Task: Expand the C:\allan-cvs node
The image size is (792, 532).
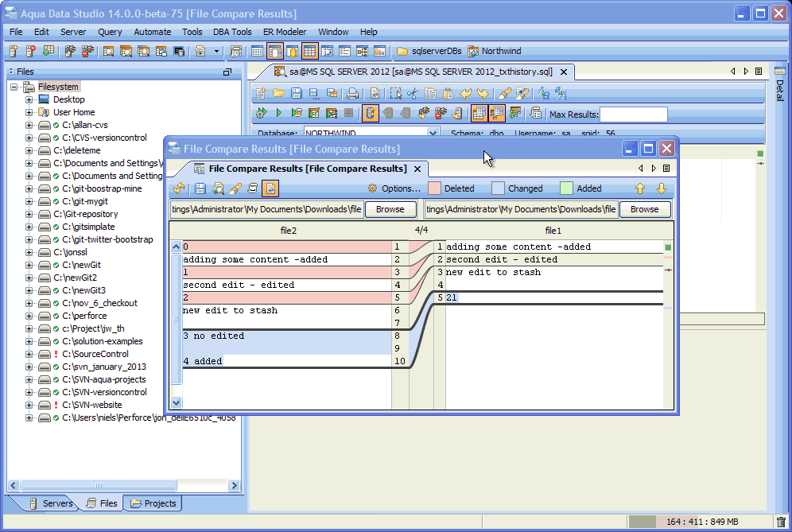Action: pyautogui.click(x=29, y=125)
